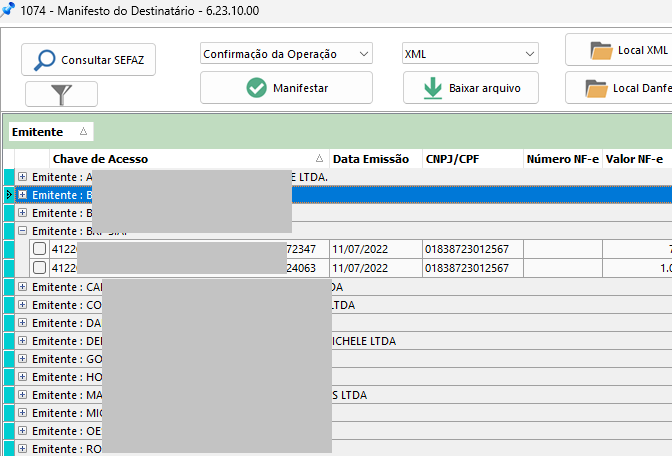Click the Consultar SEFAZ button
Screen dimensions: 672x456
point(88,60)
